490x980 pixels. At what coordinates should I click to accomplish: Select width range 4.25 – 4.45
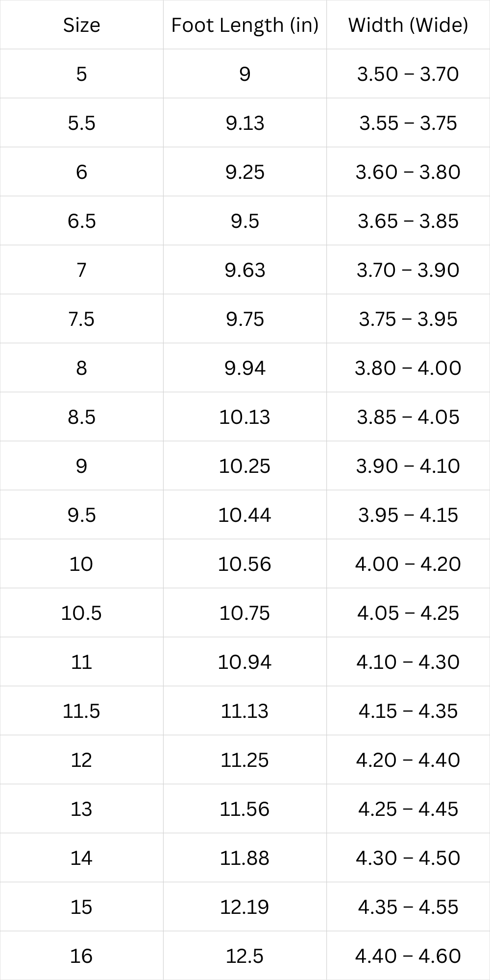408,809
